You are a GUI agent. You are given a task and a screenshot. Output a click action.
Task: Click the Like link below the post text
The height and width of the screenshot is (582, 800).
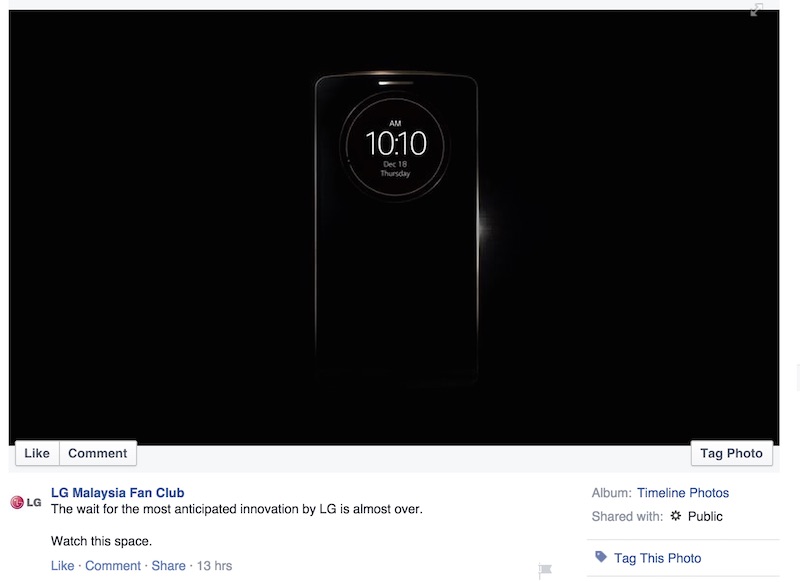coord(62,566)
